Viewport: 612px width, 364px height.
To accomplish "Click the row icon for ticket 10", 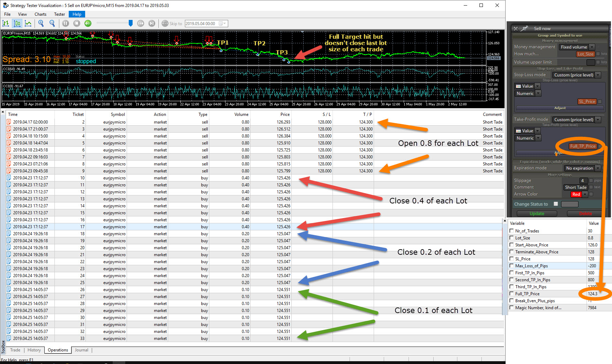I will (x=9, y=178).
